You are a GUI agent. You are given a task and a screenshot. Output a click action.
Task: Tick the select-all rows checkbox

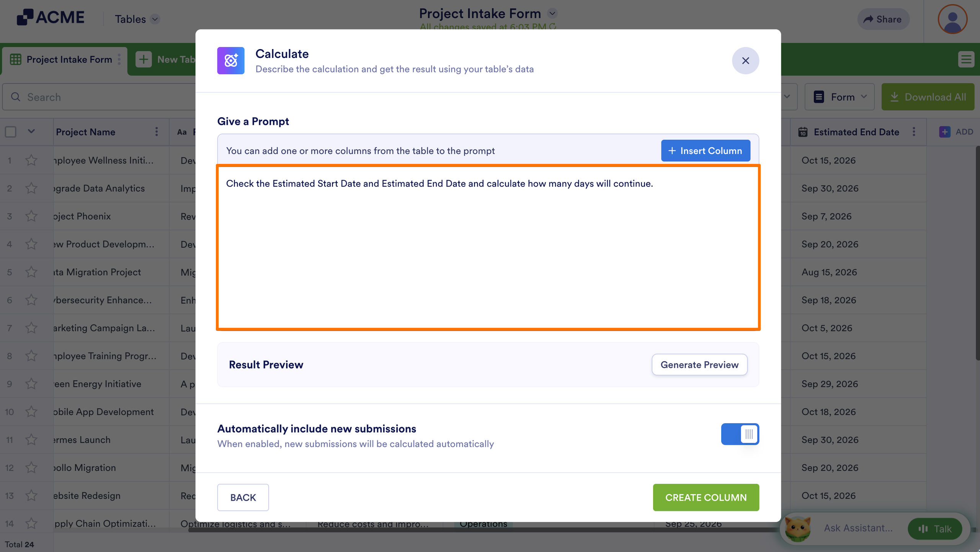(x=11, y=132)
